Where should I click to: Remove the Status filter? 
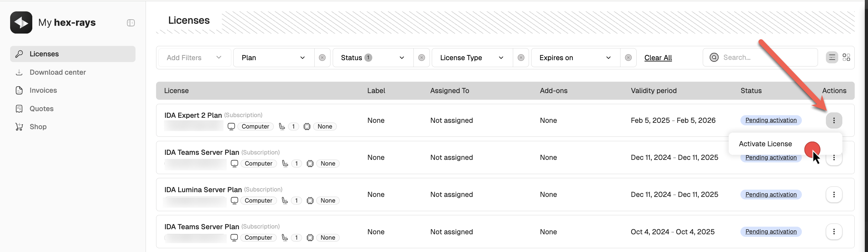pos(422,58)
